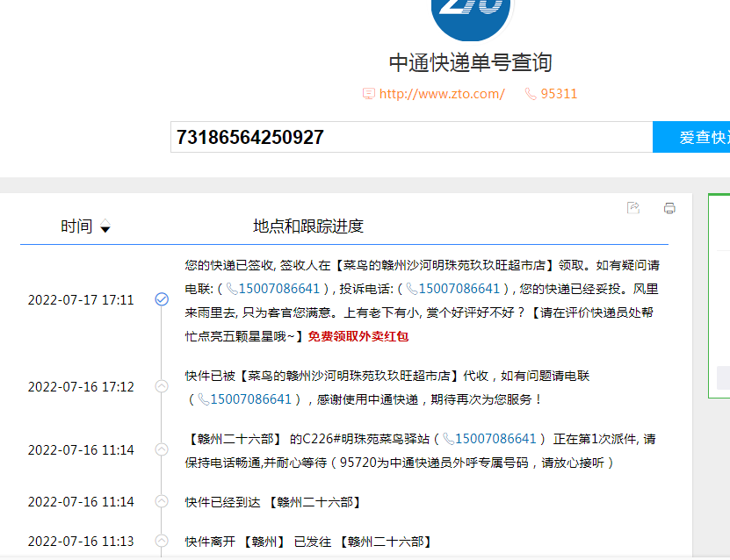Viewport: 730px width, 560px height.
Task: Click the 95311 hotline number
Action: coord(559,94)
